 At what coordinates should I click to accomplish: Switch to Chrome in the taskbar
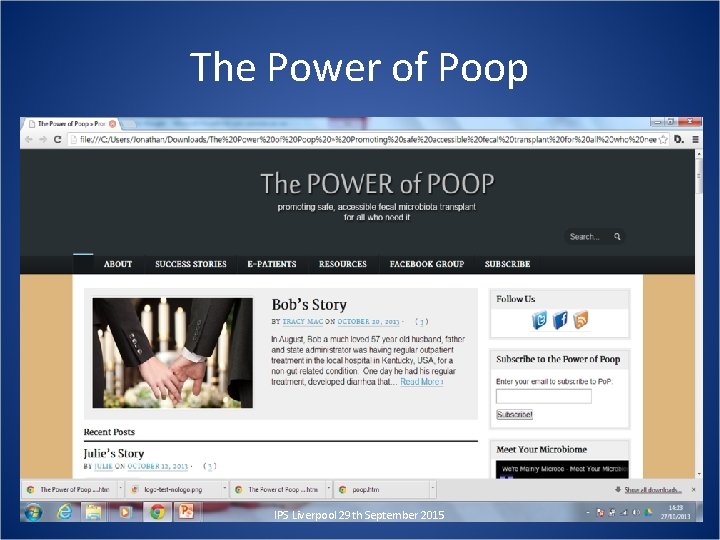[x=158, y=512]
